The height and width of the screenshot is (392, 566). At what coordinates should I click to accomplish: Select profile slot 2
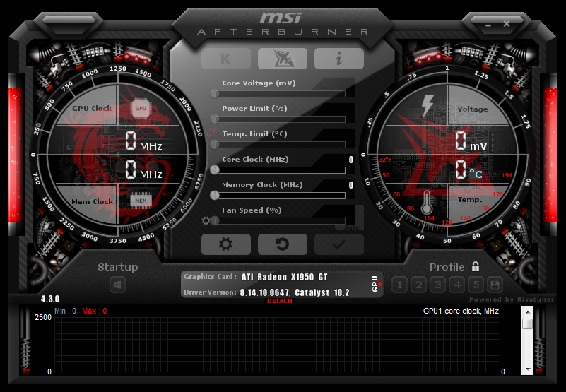pyautogui.click(x=419, y=285)
